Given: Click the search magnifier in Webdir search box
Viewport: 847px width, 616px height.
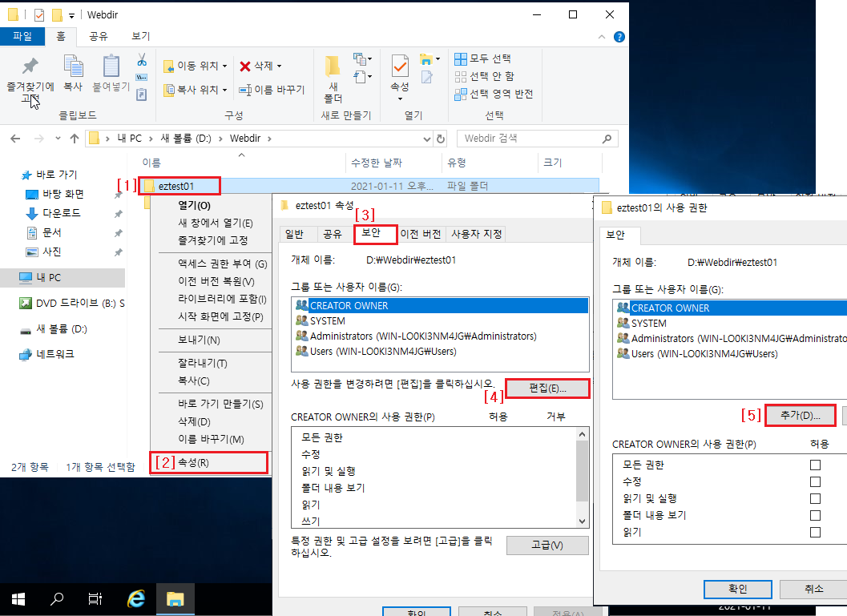Looking at the screenshot, I should (x=607, y=139).
